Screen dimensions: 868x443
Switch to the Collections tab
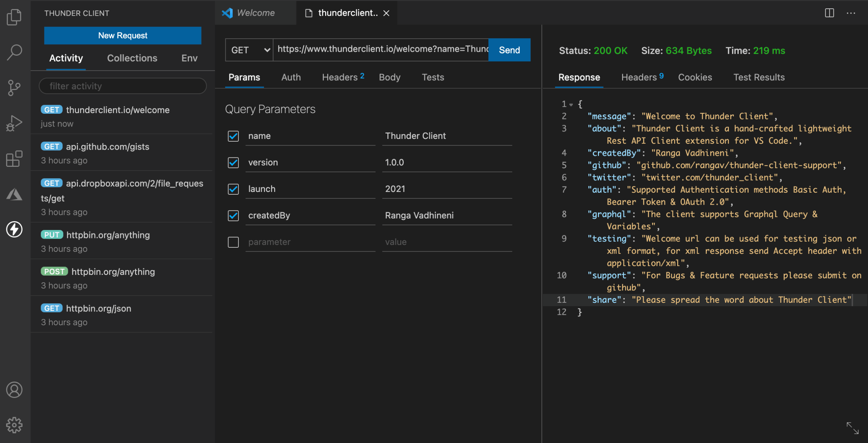pyautogui.click(x=132, y=58)
